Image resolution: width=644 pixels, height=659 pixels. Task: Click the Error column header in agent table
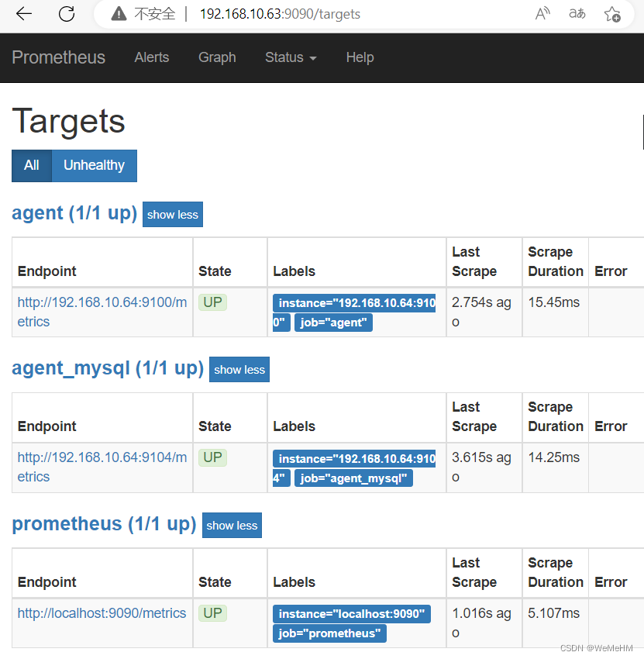point(611,271)
